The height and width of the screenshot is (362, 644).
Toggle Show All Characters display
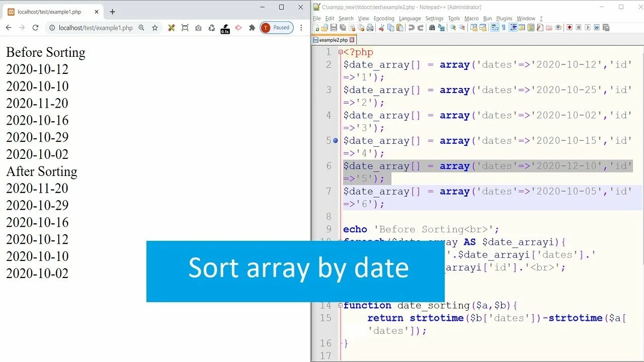503,28
